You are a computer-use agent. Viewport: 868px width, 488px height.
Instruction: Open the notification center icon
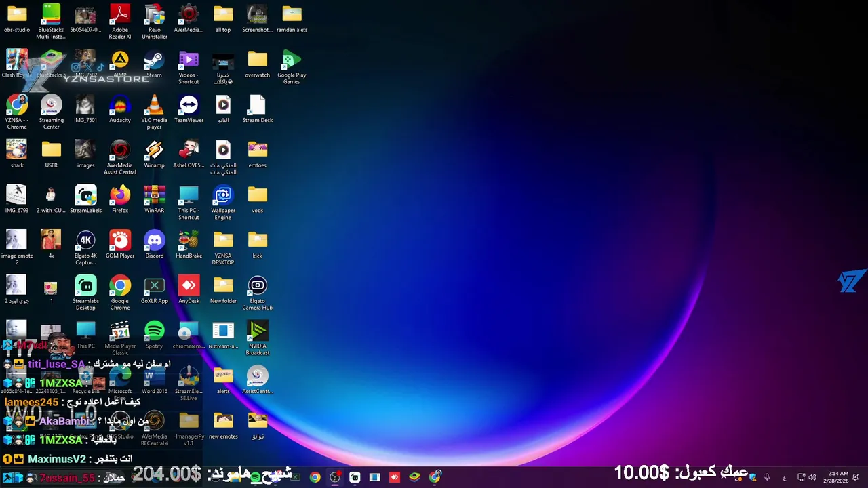click(x=856, y=477)
